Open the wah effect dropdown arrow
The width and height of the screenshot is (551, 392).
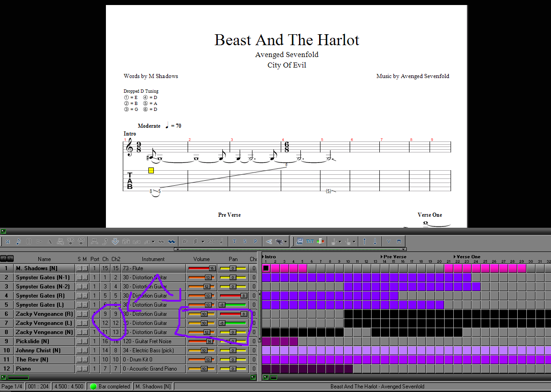coord(285,241)
